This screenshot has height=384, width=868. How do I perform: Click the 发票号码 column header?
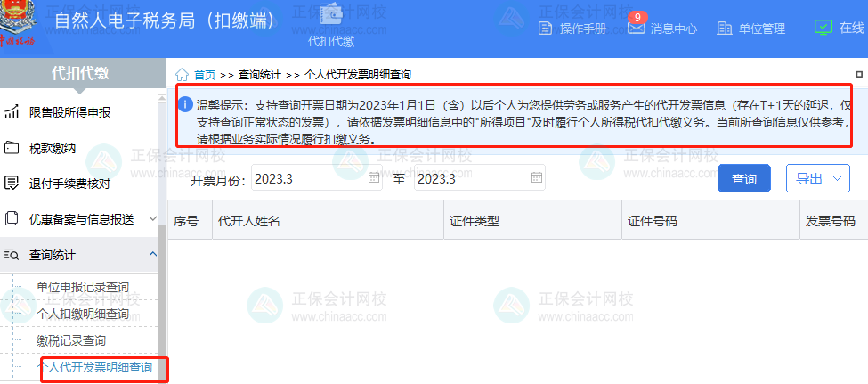point(833,221)
